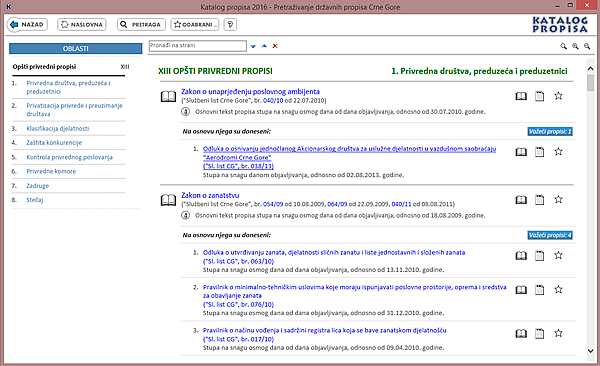Open link 054/09 for Zakon o zanatstvu

(x=273, y=204)
